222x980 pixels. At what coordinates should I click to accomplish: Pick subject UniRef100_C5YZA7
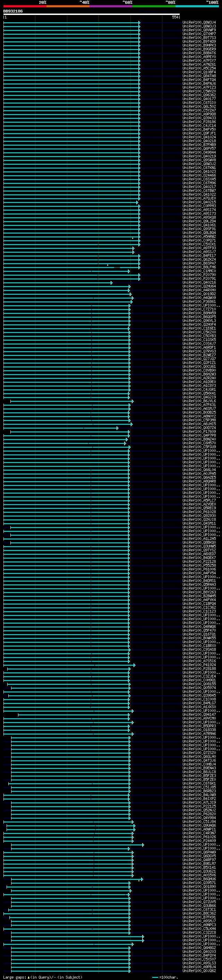click(x=199, y=110)
